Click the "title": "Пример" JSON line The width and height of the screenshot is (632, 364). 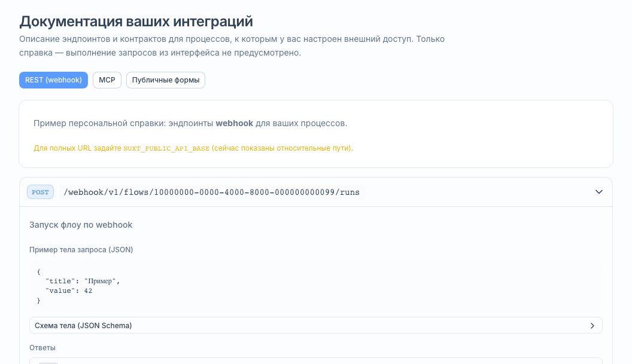click(83, 281)
